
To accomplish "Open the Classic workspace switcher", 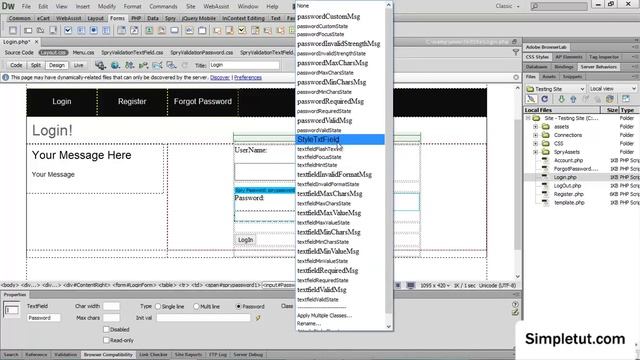I will point(507,6).
